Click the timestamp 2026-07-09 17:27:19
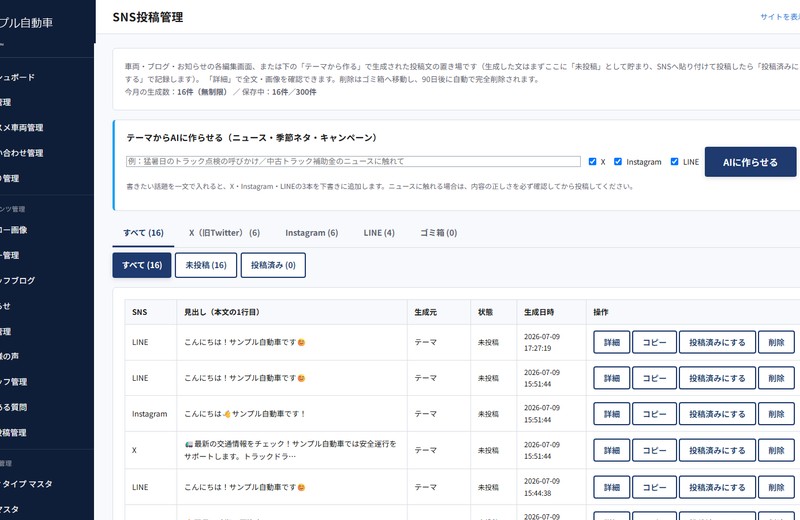This screenshot has width=800, height=520. 542,342
